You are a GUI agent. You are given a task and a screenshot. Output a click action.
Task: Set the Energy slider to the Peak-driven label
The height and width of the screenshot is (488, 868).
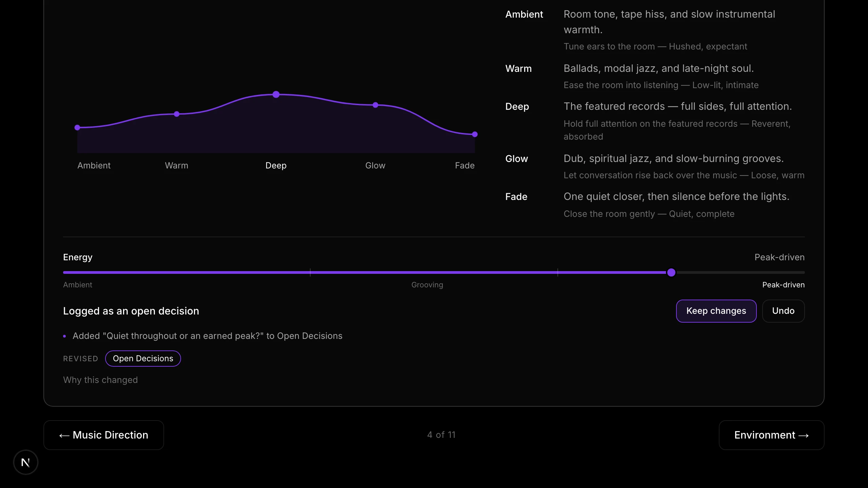pos(783,285)
